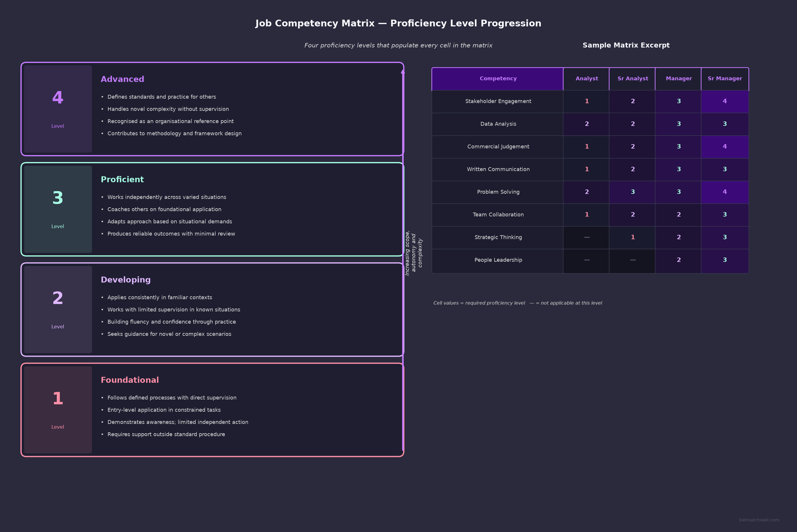Click 'Demonstrates awareness; limited independent action'
The image size is (797, 532).
178,422
